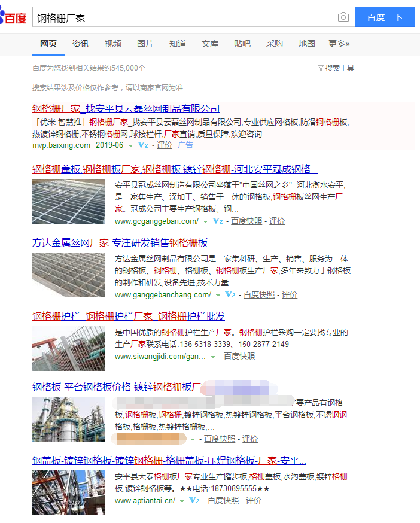Click the Baidu logo

click(x=13, y=17)
